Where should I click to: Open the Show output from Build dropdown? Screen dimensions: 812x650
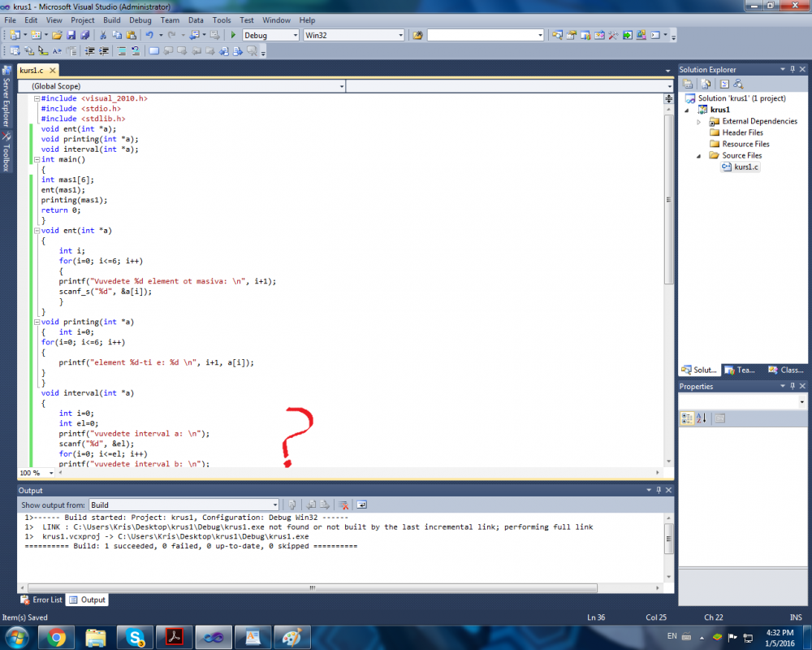(275, 505)
